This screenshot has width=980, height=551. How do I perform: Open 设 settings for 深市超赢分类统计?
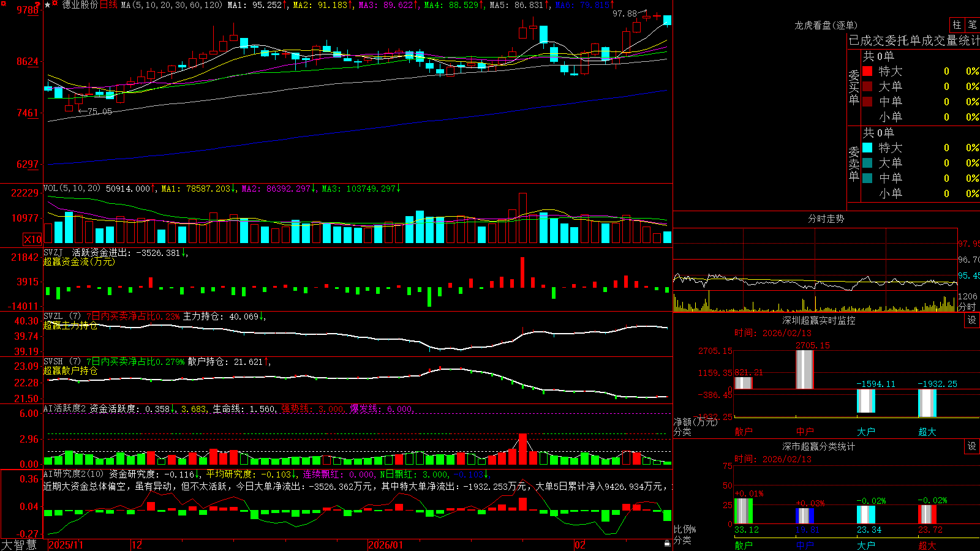972,446
